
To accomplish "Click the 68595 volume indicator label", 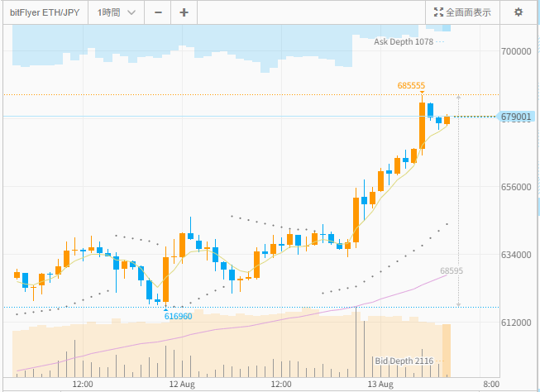I will coord(452,270).
